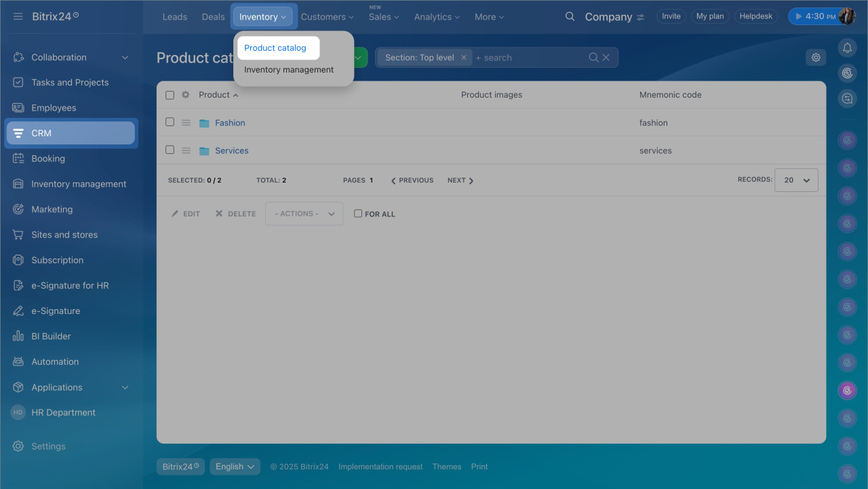Image resolution: width=868 pixels, height=489 pixels.
Task: Choose Product catalog menu entry
Action: pos(275,48)
